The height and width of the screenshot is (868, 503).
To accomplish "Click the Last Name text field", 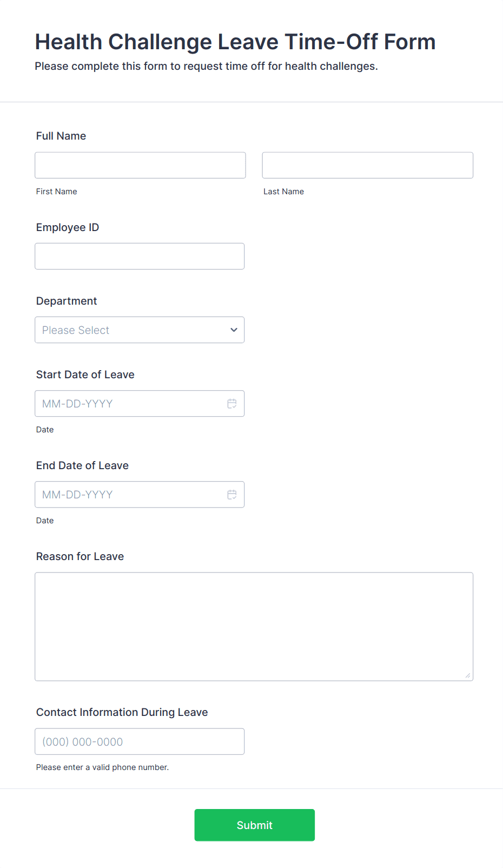I will coord(367,166).
